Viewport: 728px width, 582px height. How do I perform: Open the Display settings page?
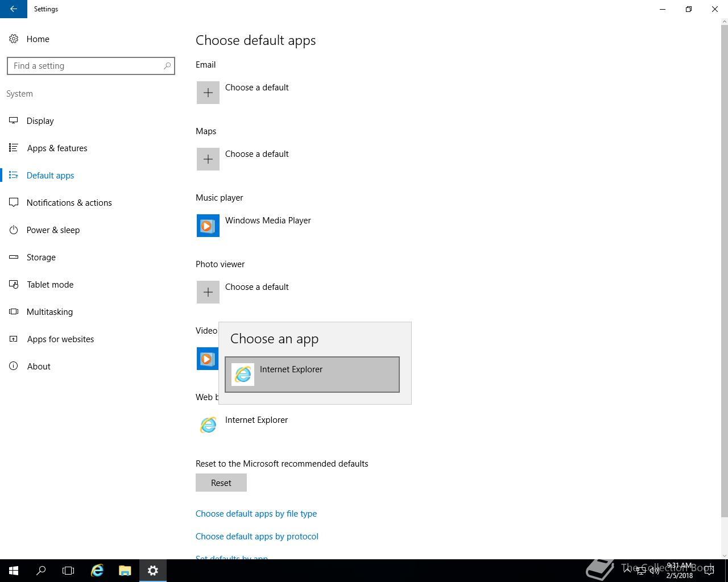point(40,121)
